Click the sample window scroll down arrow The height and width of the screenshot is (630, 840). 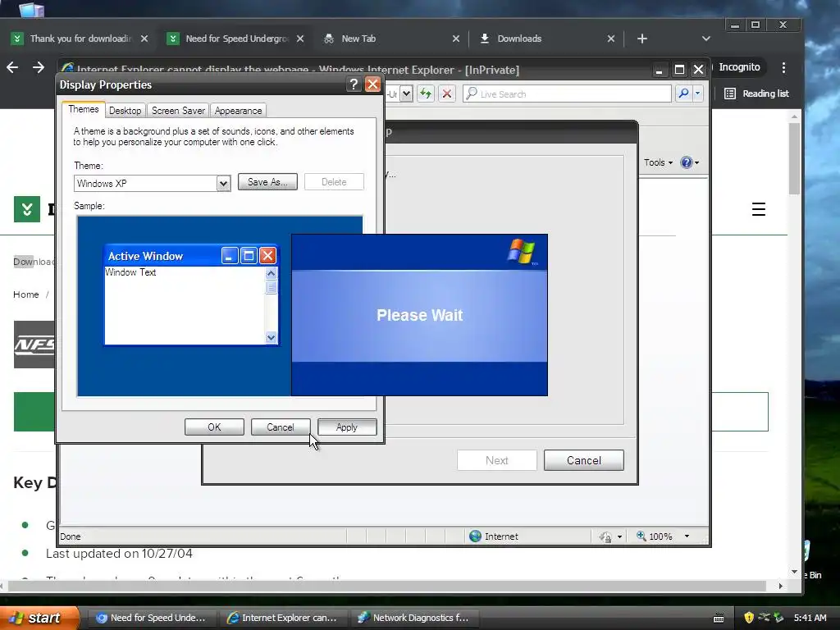point(271,337)
